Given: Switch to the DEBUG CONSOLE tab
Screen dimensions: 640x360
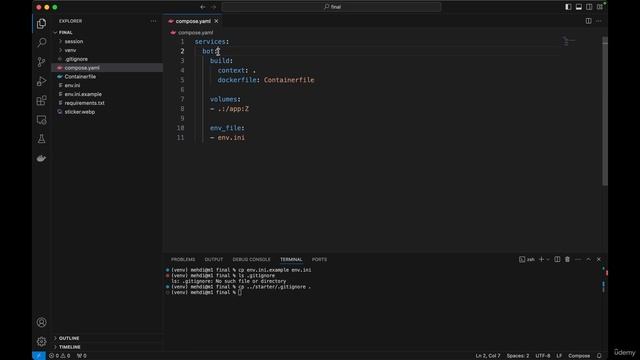Looking at the screenshot, I should tap(251, 260).
